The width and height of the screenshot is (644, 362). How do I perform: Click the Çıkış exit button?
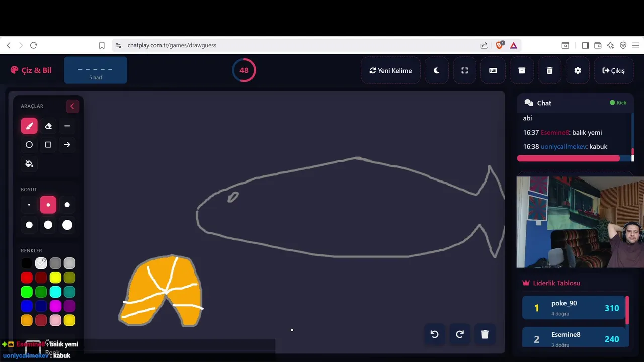[613, 71]
